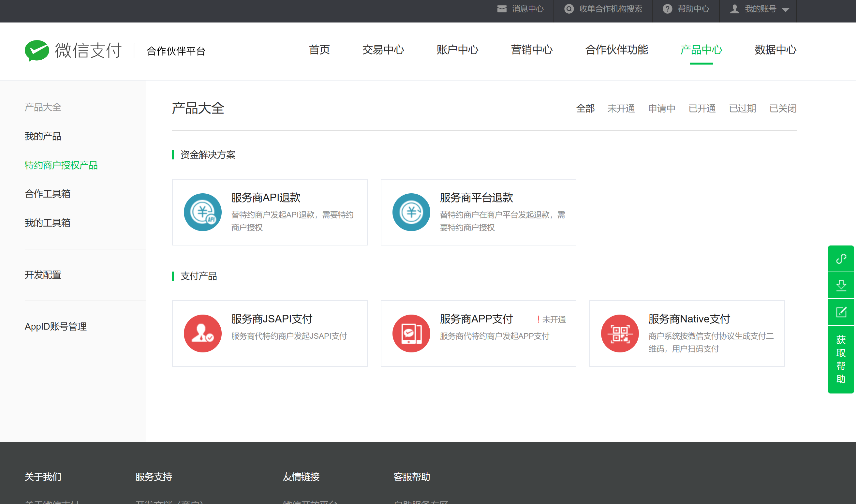Select 我的产品 in left sidebar
This screenshot has height=504, width=856.
coord(43,136)
